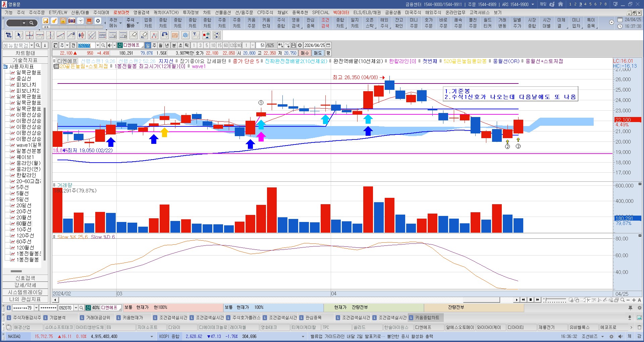The width and height of the screenshot is (644, 342).
Task: Click the trash icon beside stock history list
Action: pos(639,327)
